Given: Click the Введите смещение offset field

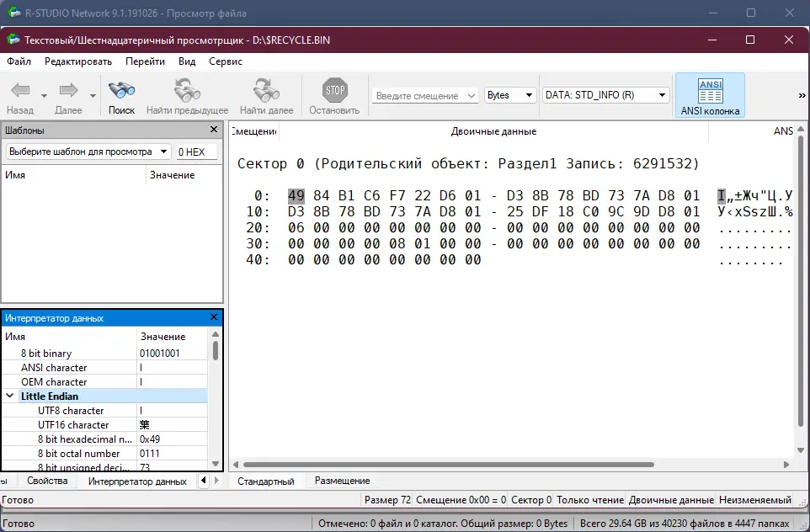Looking at the screenshot, I should pyautogui.click(x=424, y=96).
